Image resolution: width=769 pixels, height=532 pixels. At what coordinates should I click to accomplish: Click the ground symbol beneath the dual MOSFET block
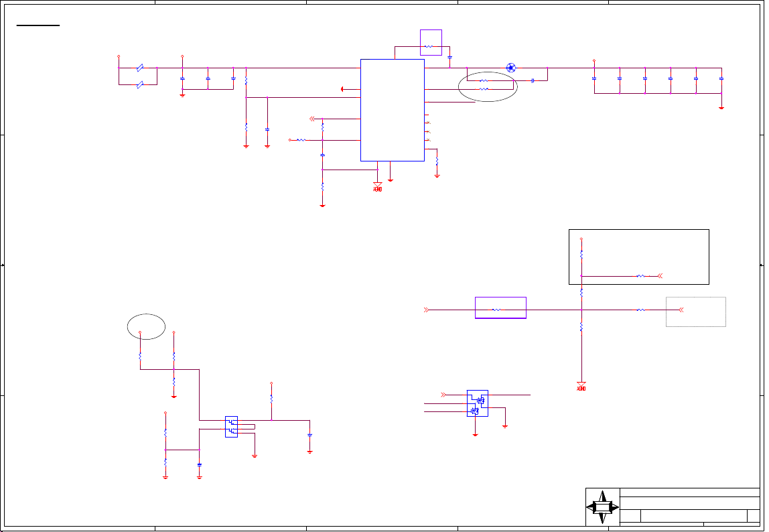coord(475,435)
